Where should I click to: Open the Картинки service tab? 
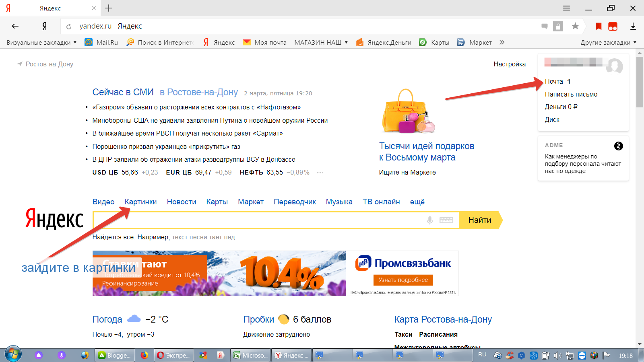141,202
